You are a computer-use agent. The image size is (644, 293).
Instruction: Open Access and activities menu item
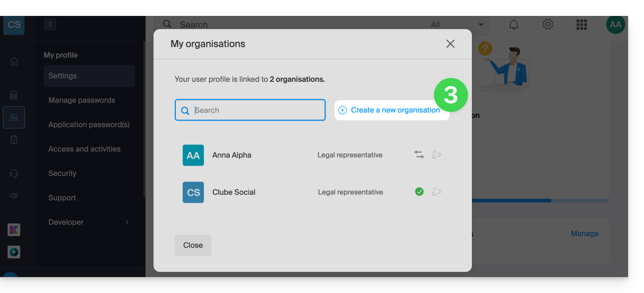tap(84, 149)
